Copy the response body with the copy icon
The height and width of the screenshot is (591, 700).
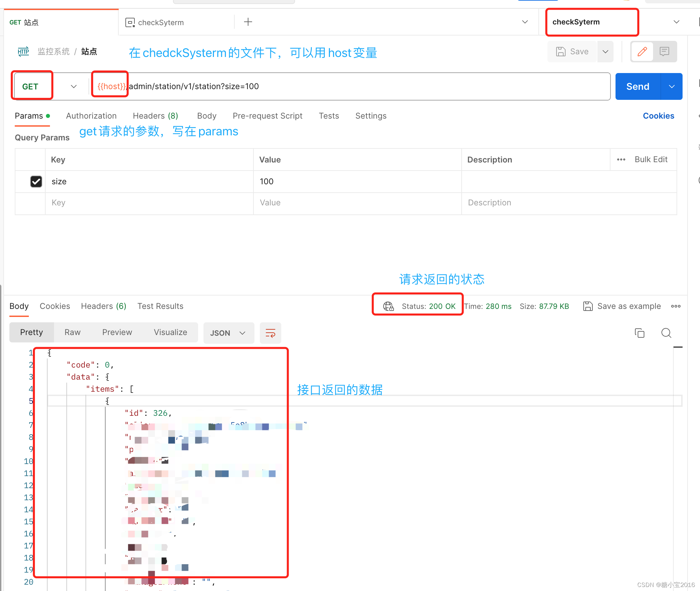point(639,333)
